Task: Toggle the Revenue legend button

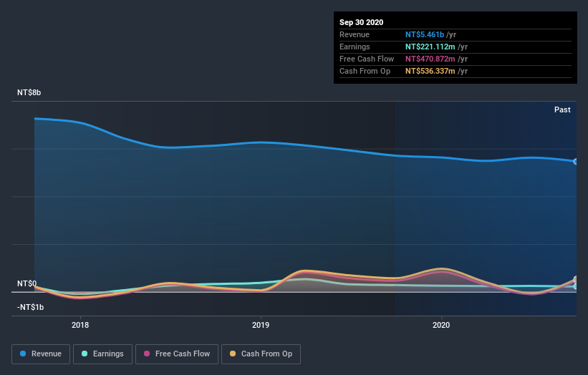Action: point(41,354)
